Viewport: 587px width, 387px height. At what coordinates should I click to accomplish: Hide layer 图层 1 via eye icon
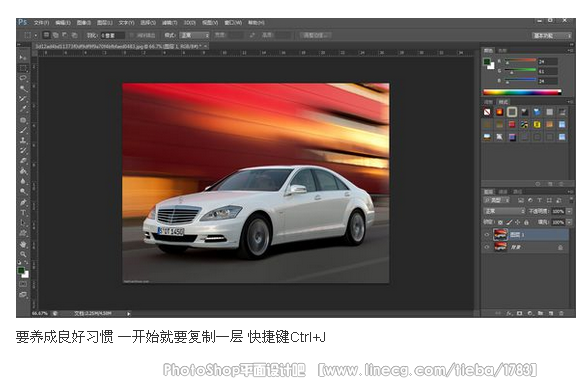coord(487,235)
